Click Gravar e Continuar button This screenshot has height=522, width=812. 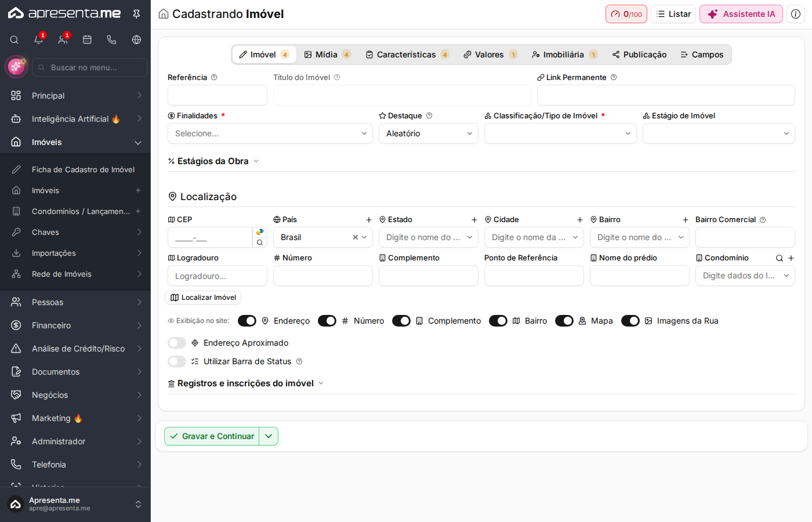pos(212,436)
